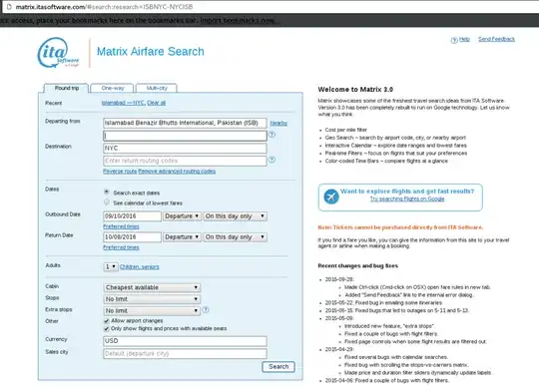Screen dimensions: 539x392
Task: Click the Return Date field
Action: (x=132, y=237)
